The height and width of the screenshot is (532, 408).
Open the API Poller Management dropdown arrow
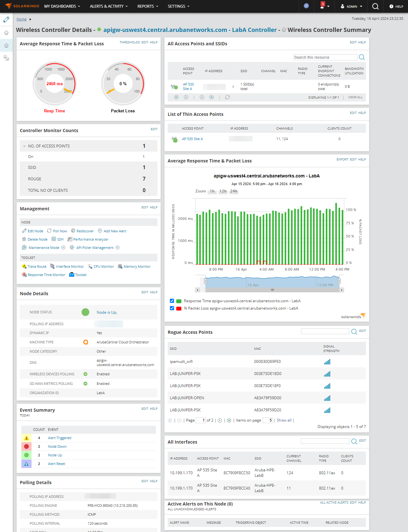click(118, 248)
